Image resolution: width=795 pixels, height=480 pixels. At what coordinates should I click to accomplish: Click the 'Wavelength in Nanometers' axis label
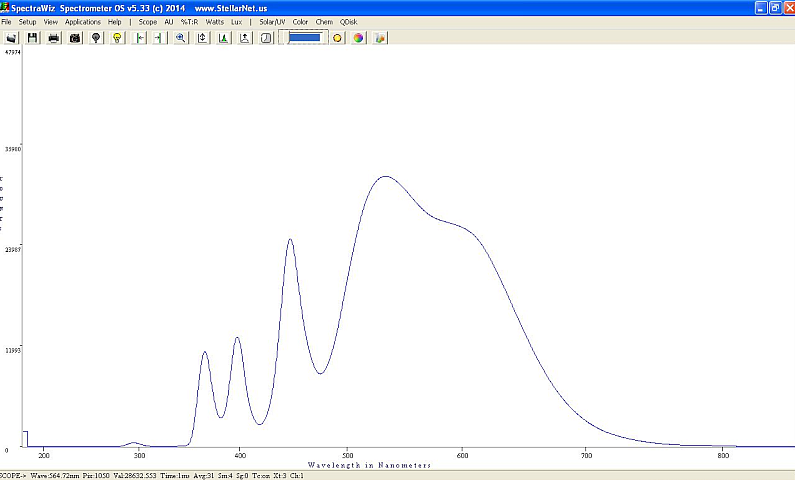point(369,465)
